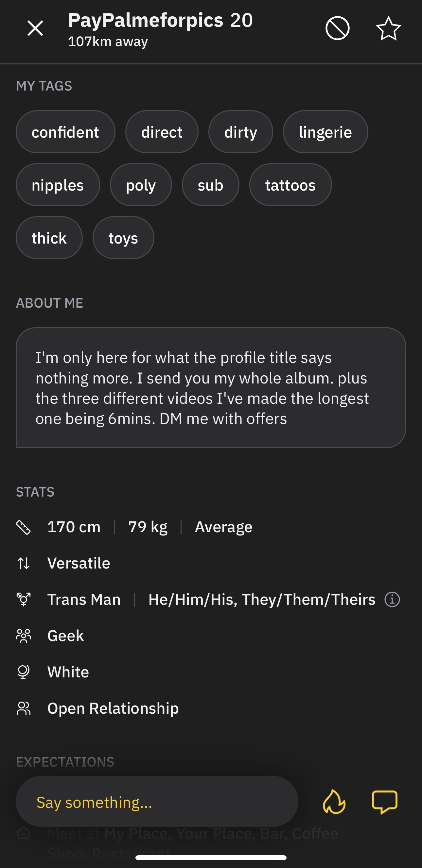This screenshot has height=868, width=422.
Task: Close the profile with the X icon
Action: (x=35, y=28)
